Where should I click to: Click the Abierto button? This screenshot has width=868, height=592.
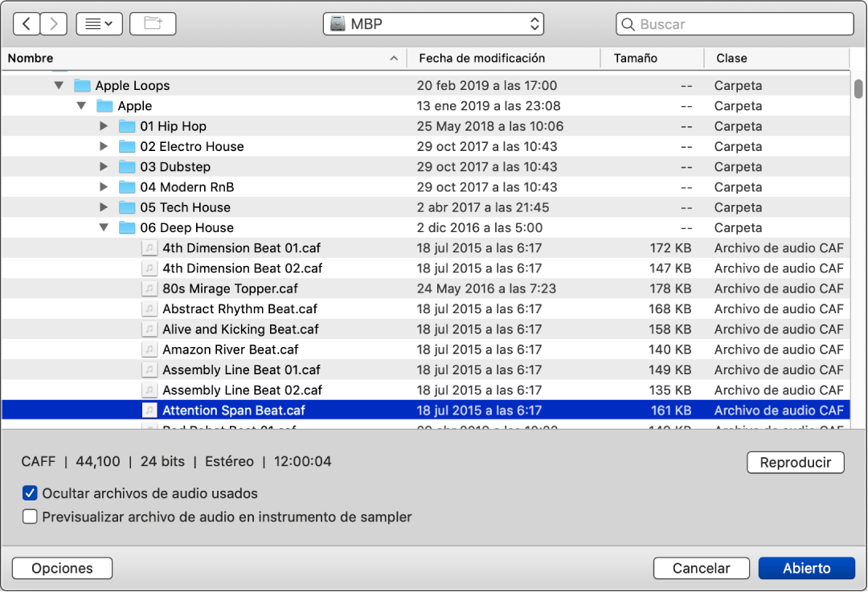pyautogui.click(x=806, y=568)
